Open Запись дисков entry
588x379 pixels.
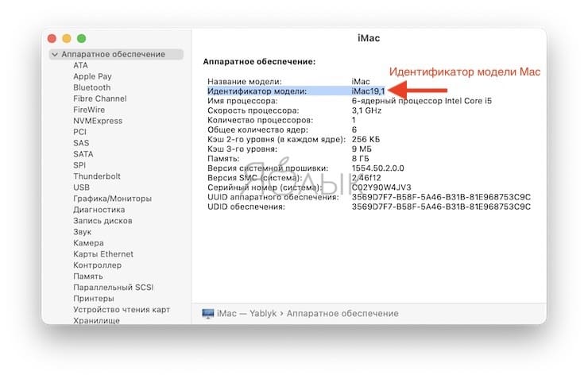(x=103, y=220)
